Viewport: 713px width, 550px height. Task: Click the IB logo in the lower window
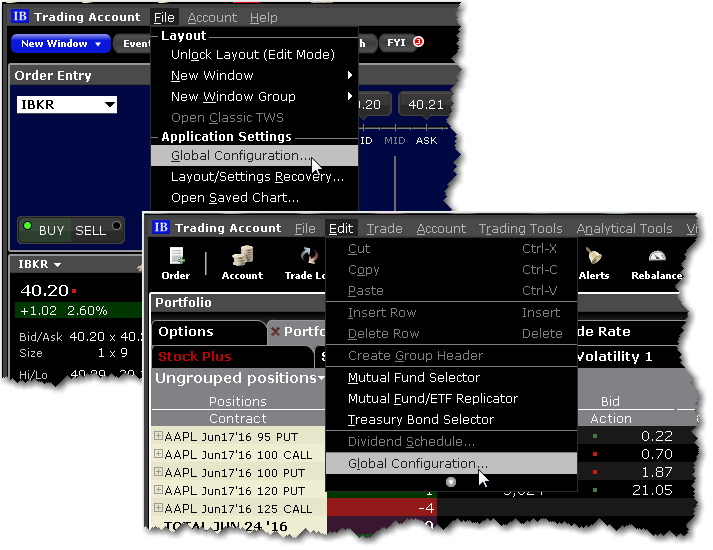[161, 227]
